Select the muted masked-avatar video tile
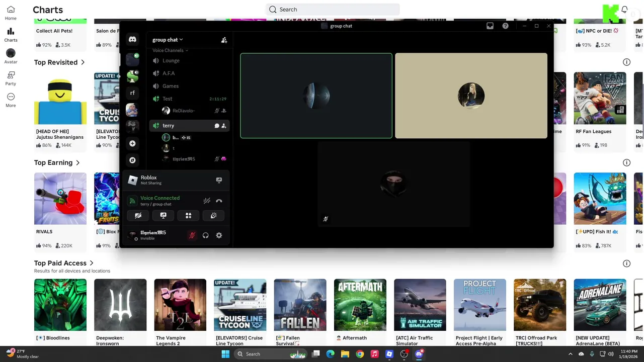 [393, 184]
